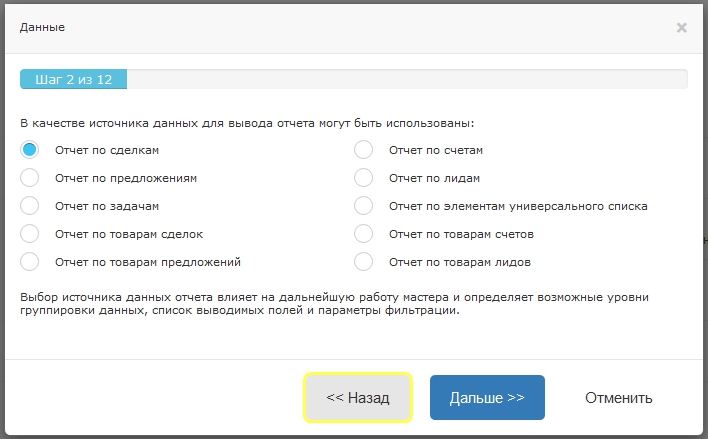
Task: Click the 'Отчет по товарам лидов' label
Action: tap(460, 262)
